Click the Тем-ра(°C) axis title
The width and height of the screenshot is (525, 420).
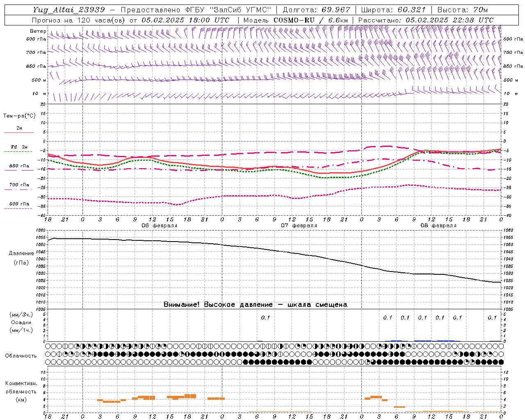pyautogui.click(x=19, y=116)
